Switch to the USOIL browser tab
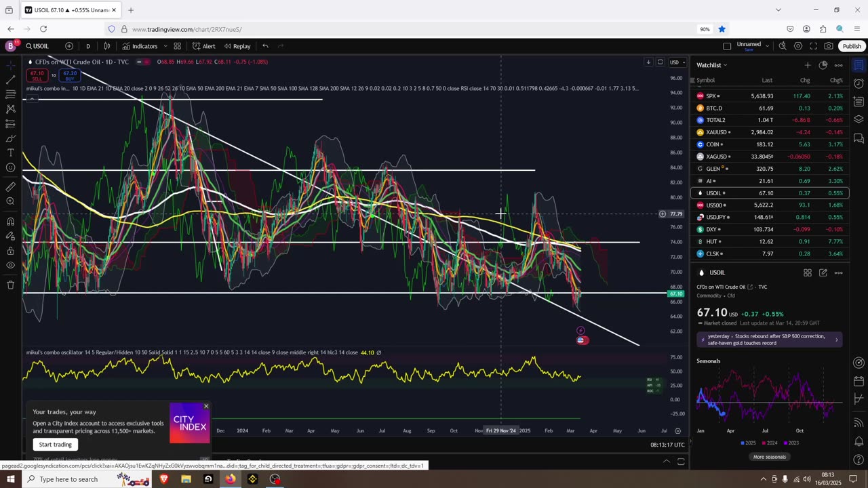The width and height of the screenshot is (868, 488). point(70,10)
